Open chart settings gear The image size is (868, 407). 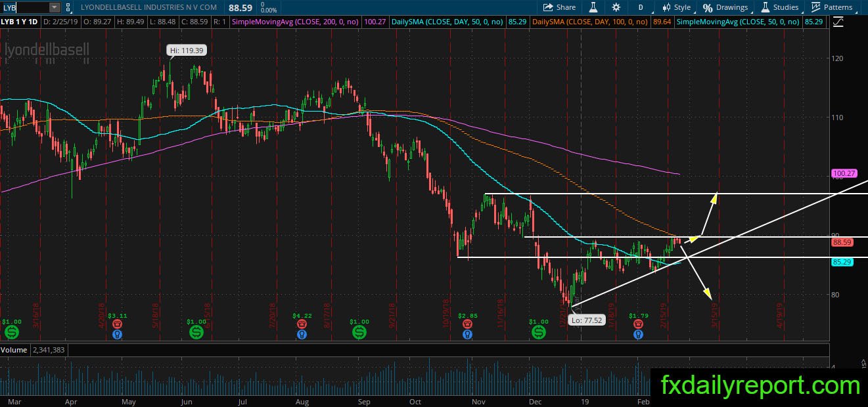(x=616, y=7)
